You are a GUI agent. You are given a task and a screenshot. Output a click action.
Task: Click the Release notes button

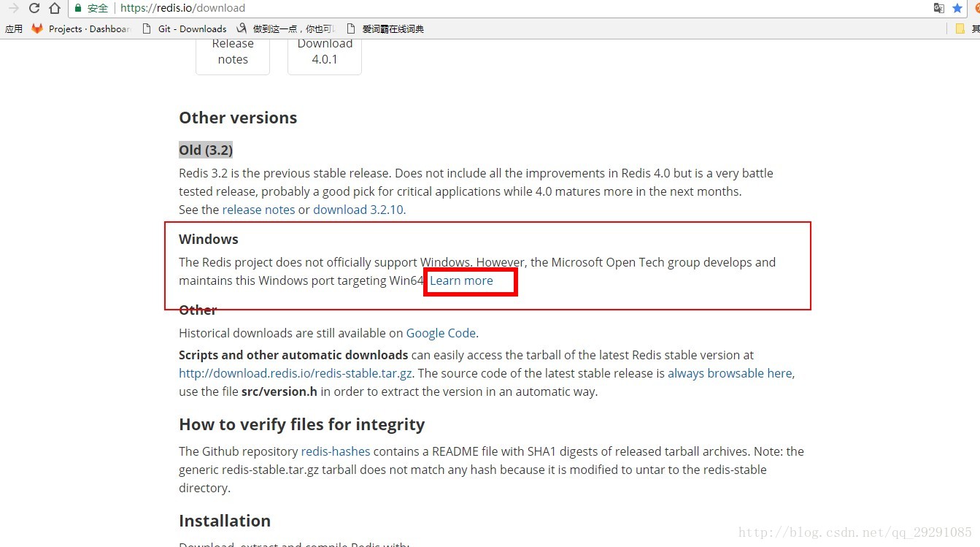(x=233, y=56)
